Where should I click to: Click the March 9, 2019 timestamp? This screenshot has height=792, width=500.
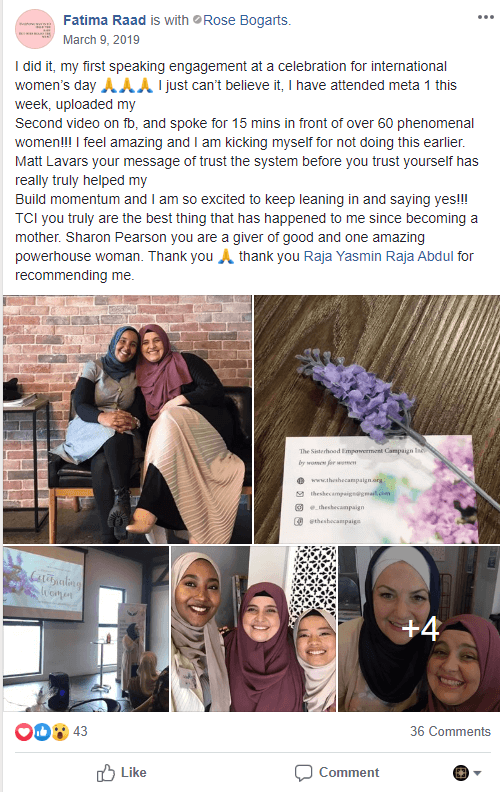101,40
